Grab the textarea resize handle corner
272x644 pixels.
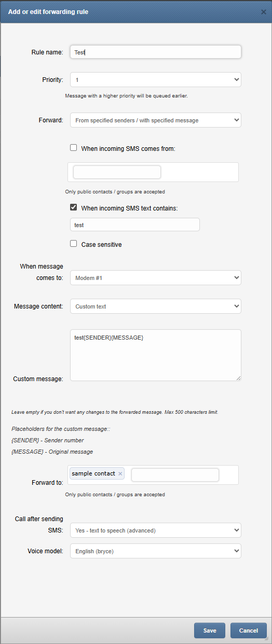click(238, 378)
